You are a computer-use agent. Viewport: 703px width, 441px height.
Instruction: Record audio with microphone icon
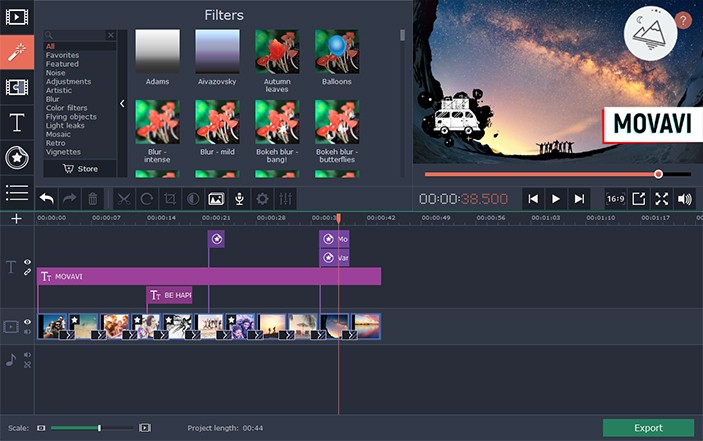click(239, 199)
